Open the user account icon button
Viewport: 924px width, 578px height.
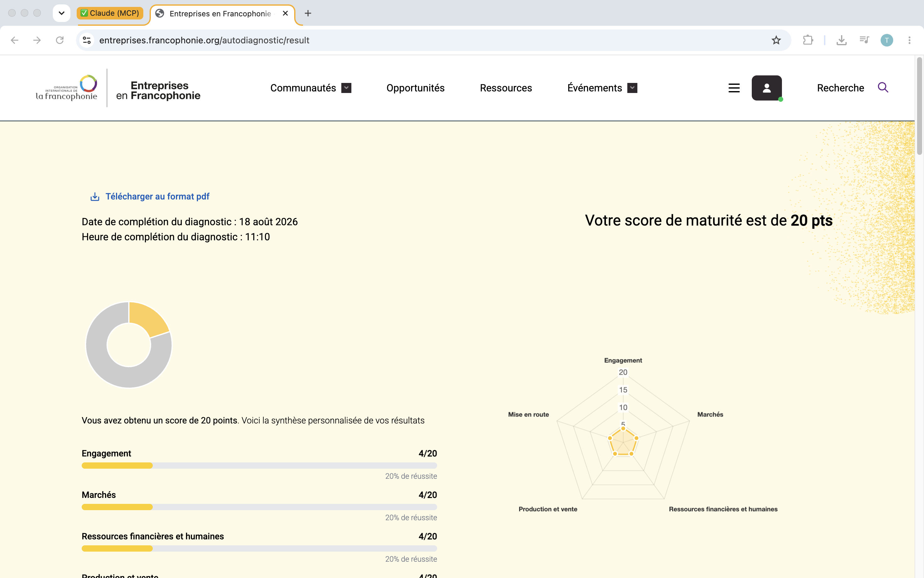767,88
